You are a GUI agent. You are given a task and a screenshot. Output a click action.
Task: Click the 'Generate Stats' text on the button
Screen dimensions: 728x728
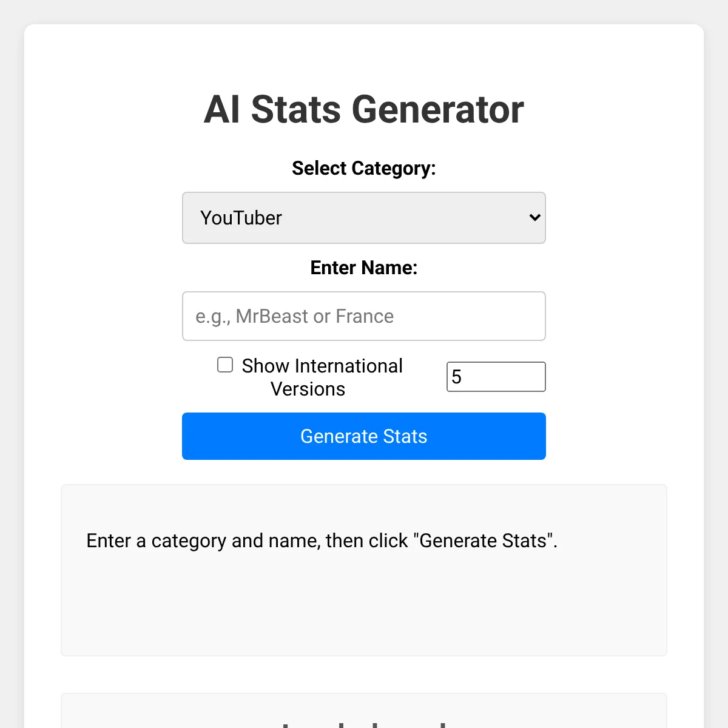tap(364, 436)
